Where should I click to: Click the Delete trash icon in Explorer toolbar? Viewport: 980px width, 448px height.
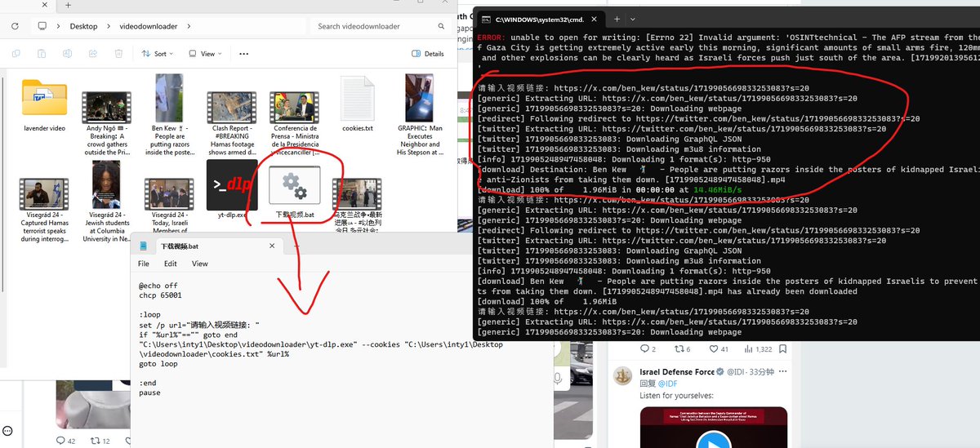(x=119, y=54)
